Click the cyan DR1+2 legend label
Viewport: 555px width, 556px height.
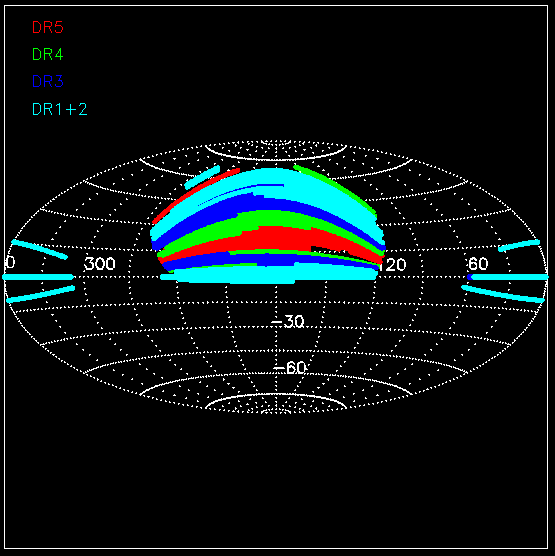(x=60, y=109)
